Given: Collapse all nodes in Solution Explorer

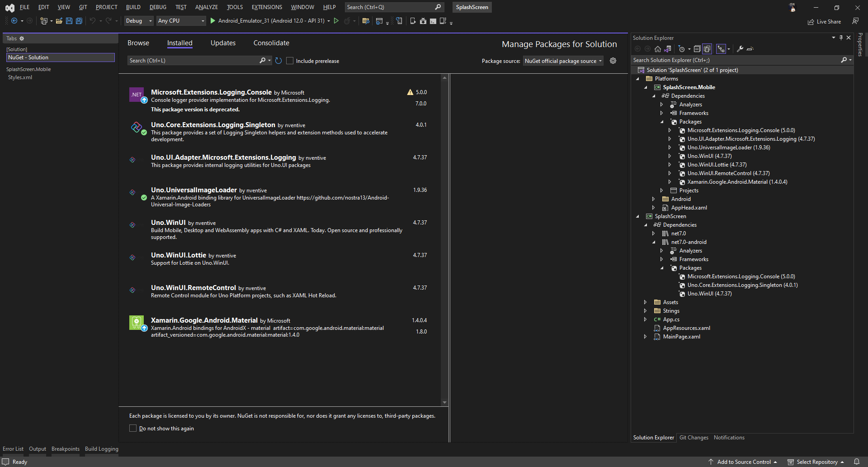Looking at the screenshot, I should tap(697, 49).
